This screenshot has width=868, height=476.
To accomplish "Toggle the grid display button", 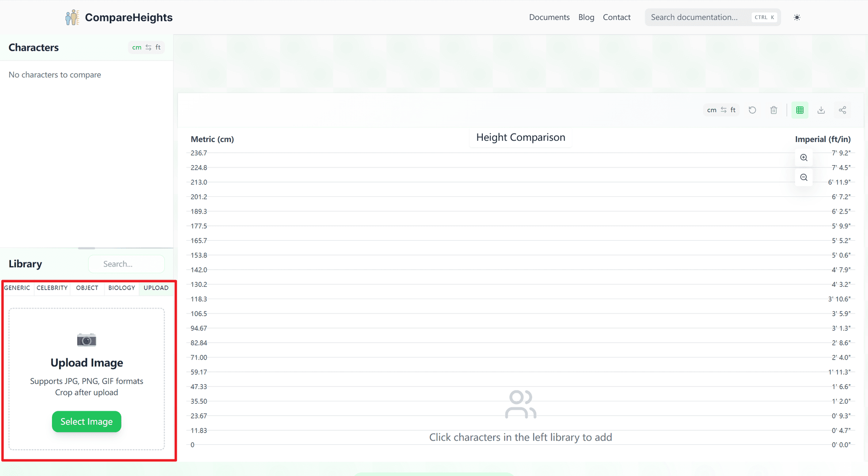I will 799,110.
